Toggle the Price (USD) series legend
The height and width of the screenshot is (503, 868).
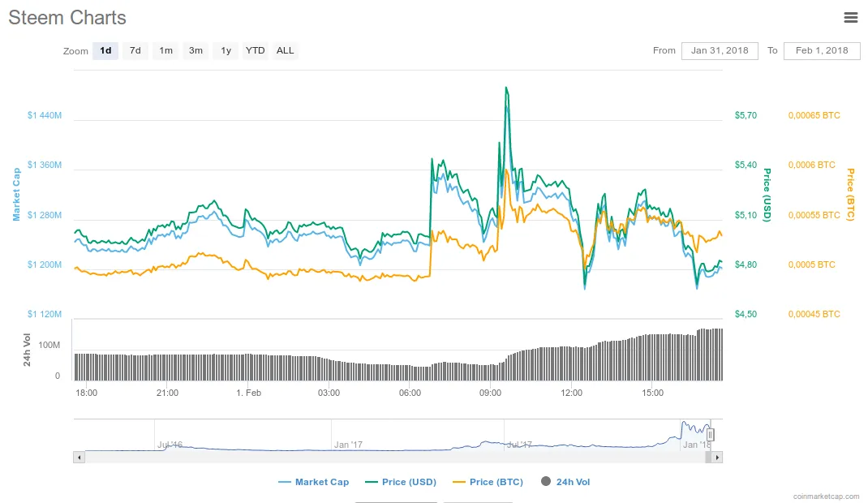click(402, 482)
